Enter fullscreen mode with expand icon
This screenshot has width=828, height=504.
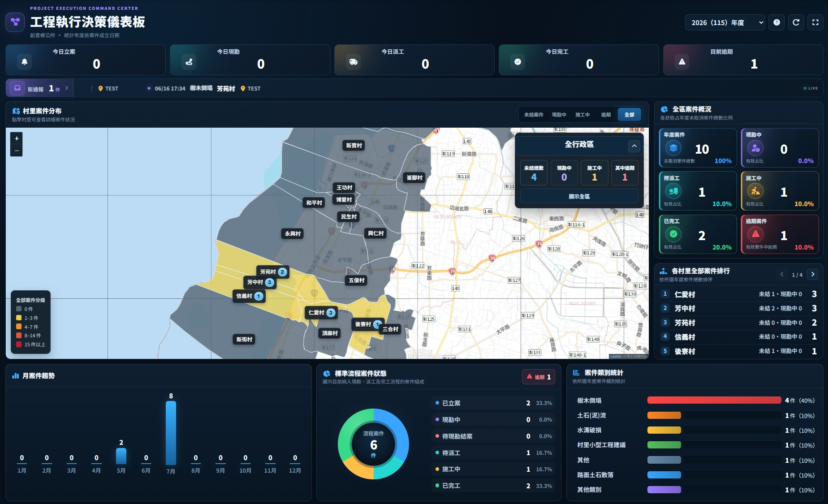pos(815,22)
